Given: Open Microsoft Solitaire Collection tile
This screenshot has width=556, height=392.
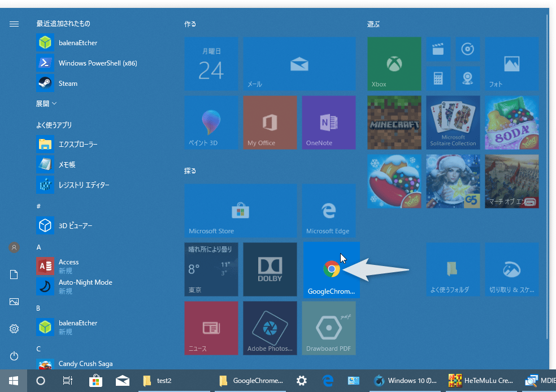Looking at the screenshot, I should click(453, 123).
